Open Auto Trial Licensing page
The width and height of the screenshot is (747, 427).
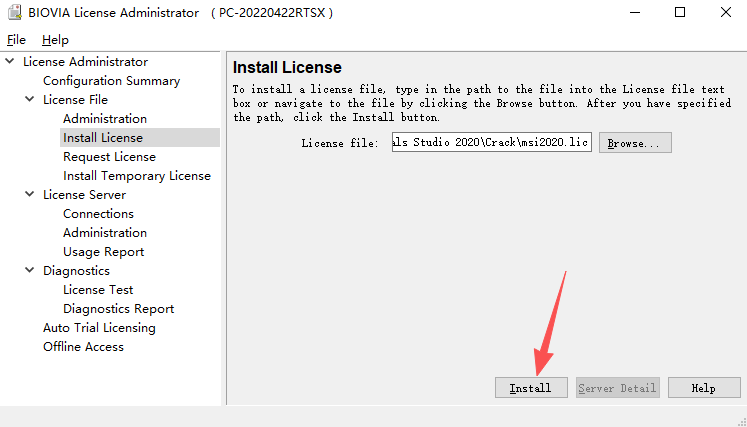pyautogui.click(x=99, y=328)
